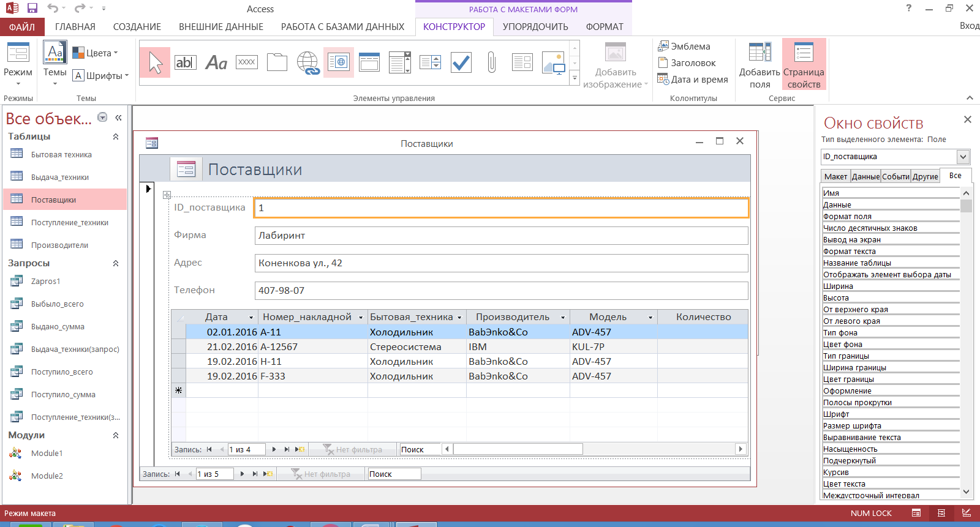Insert Logo via Эмблема
Image resolution: width=980 pixels, height=527 pixels.
coord(684,47)
